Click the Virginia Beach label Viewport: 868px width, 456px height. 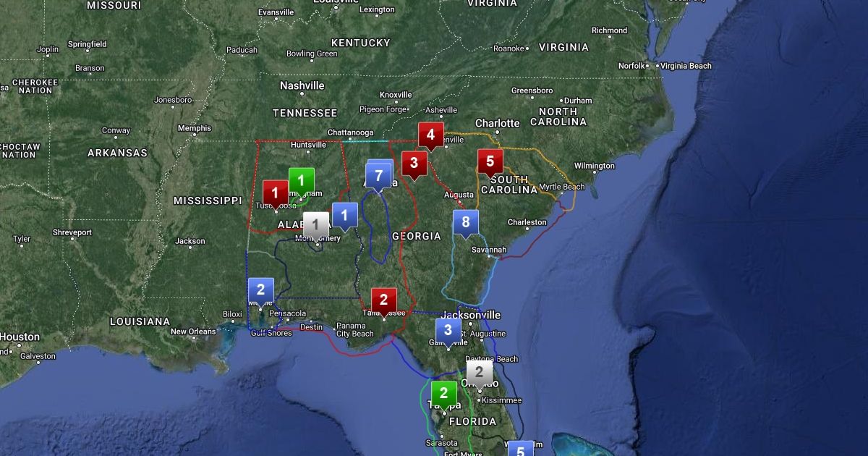[686, 66]
